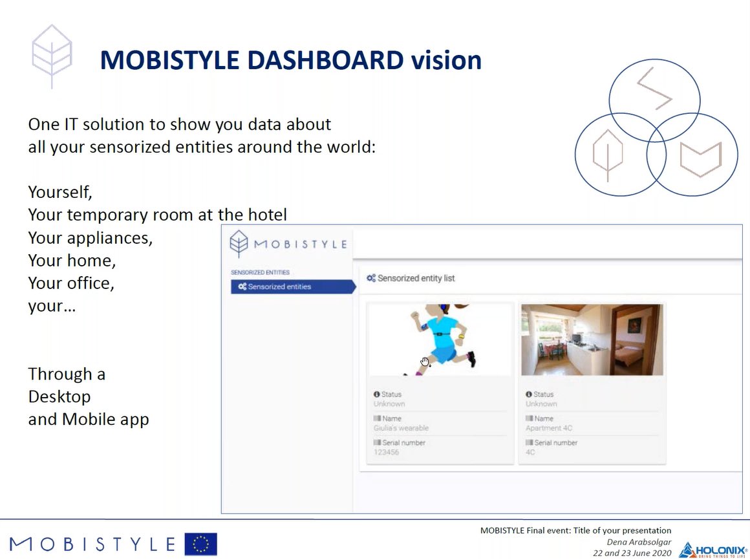
Task: Click the footer date '22 and 23 June 2020'
Action: (x=632, y=553)
